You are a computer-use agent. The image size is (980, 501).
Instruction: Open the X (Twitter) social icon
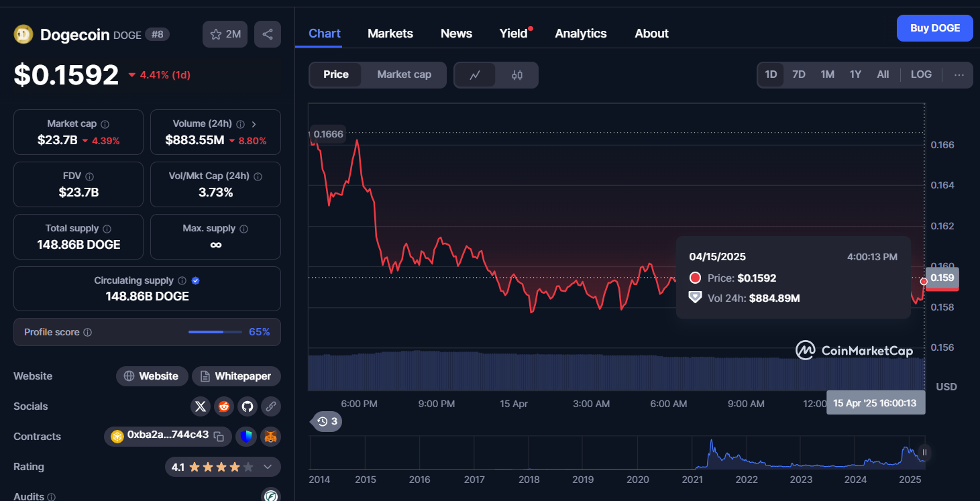coord(201,406)
